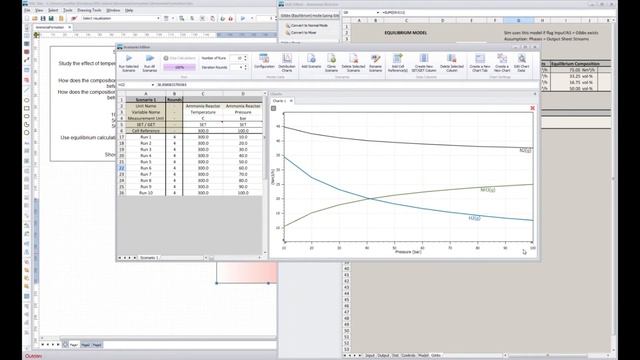Click the Number of Runs input field
The height and width of the screenshot is (360, 640).
pyautogui.click(x=236, y=58)
